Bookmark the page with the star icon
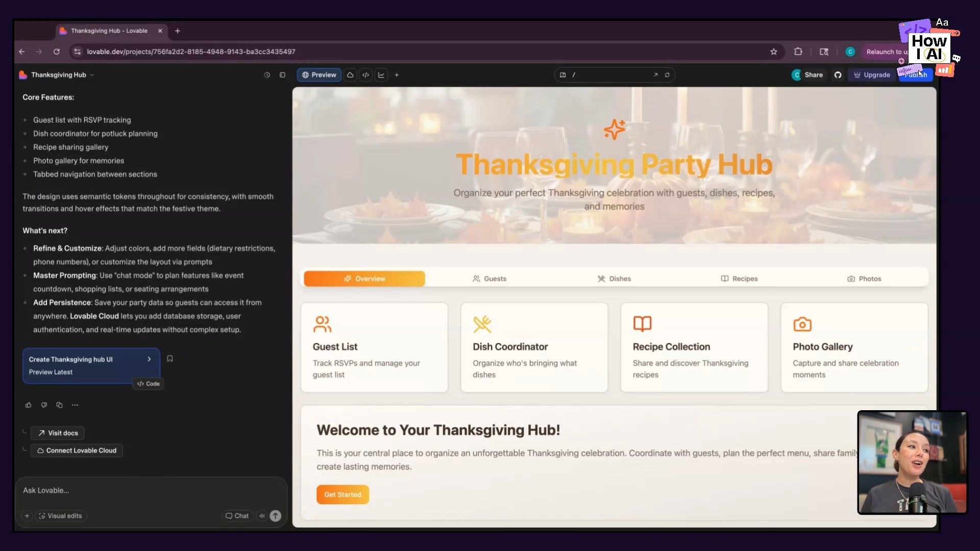 (773, 52)
